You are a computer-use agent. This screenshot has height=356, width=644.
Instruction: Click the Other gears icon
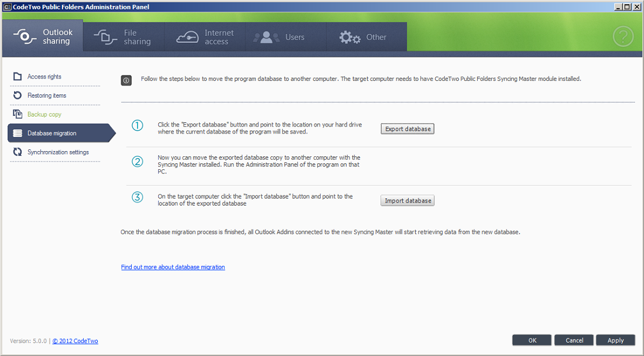click(x=350, y=37)
